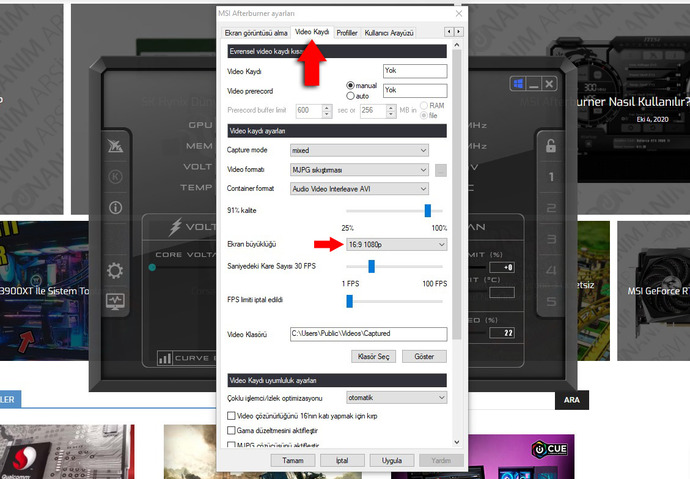
Task: Click the Video prerecord hotkey input field
Action: (x=415, y=90)
